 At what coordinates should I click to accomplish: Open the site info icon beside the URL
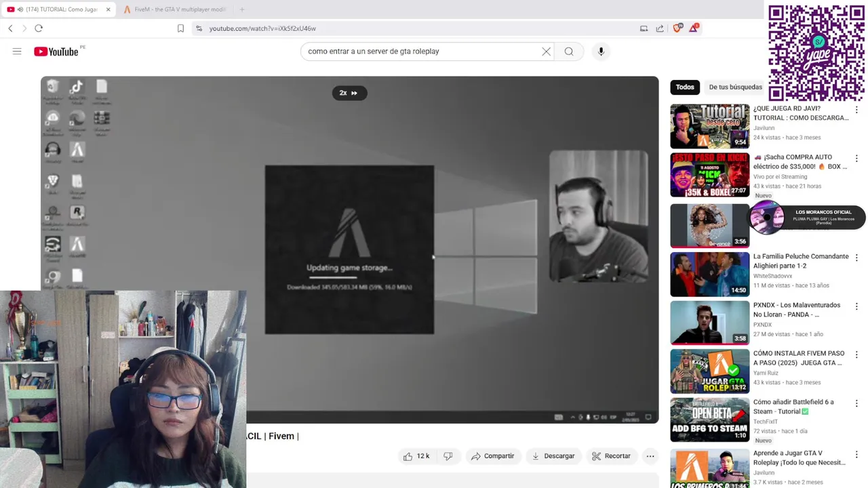pyautogui.click(x=199, y=28)
